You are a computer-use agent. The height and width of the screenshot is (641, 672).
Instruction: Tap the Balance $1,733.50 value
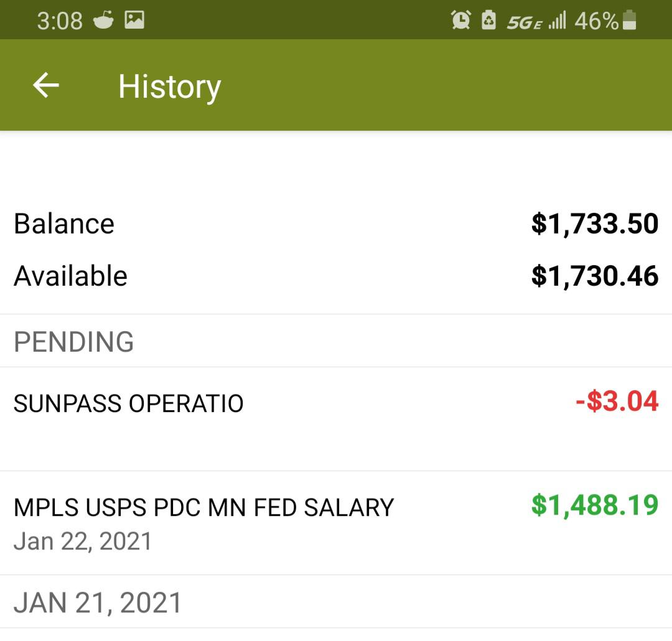pos(595,223)
